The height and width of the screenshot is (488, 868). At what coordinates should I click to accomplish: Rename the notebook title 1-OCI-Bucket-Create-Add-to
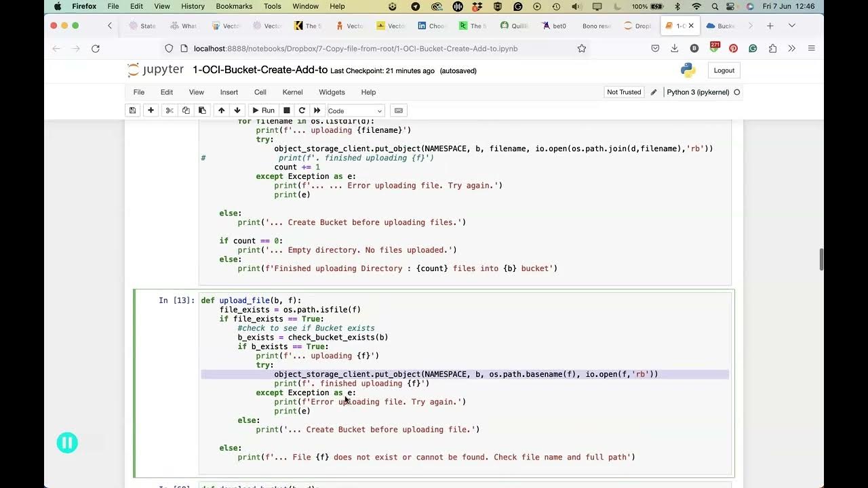tap(260, 70)
